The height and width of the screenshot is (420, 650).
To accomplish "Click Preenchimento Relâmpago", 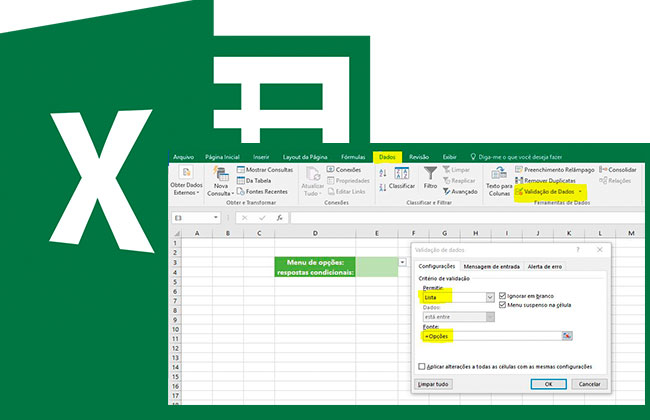I will pyautogui.click(x=555, y=170).
